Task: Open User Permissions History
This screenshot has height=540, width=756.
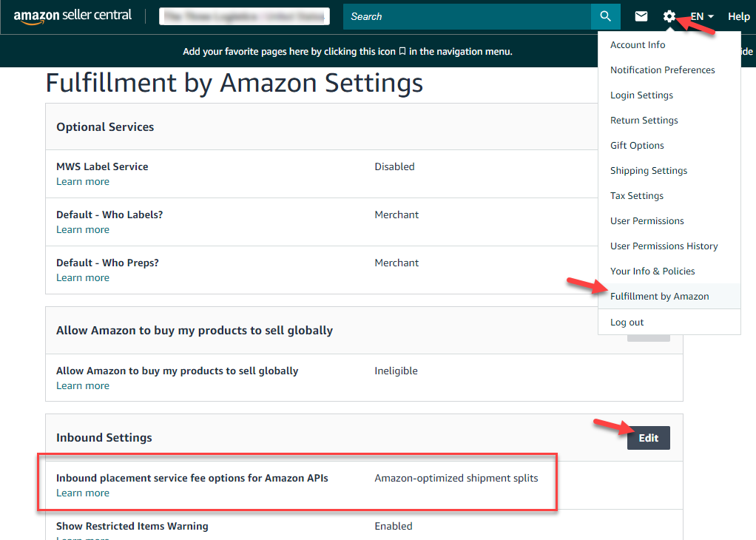Action: pyautogui.click(x=664, y=246)
